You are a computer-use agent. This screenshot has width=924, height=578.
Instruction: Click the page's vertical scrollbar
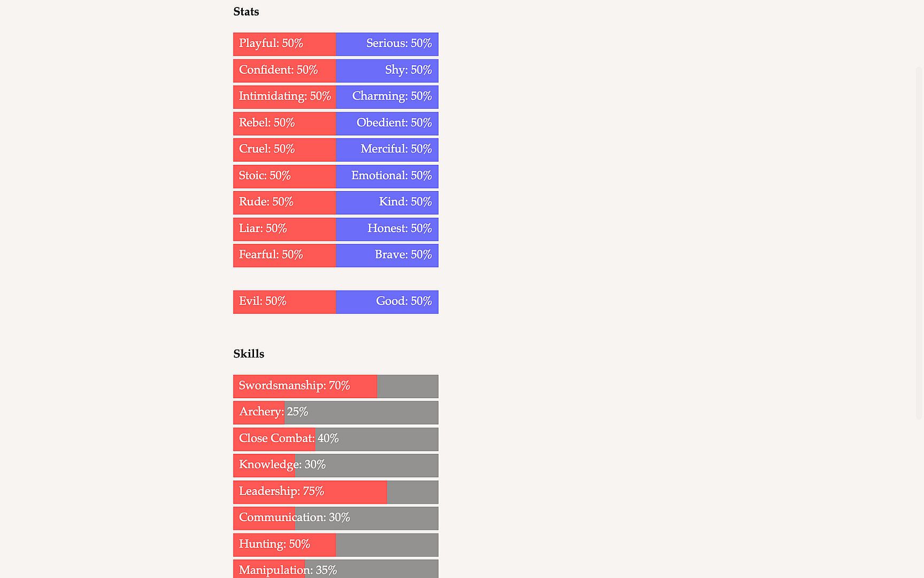pyautogui.click(x=920, y=241)
